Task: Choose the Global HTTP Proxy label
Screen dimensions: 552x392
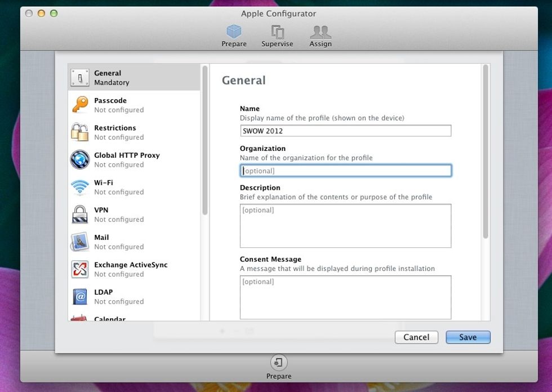Action: point(127,155)
